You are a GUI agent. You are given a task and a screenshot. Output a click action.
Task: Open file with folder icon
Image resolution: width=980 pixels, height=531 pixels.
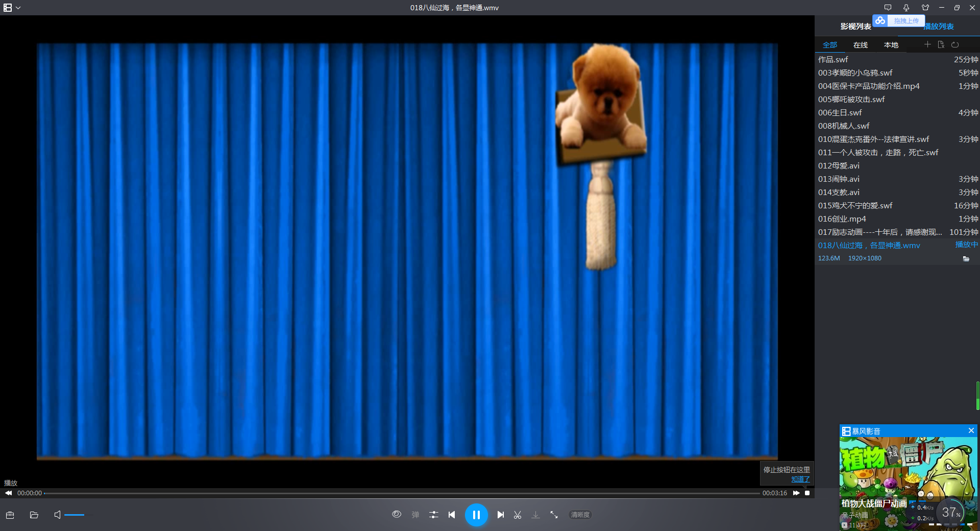34,515
